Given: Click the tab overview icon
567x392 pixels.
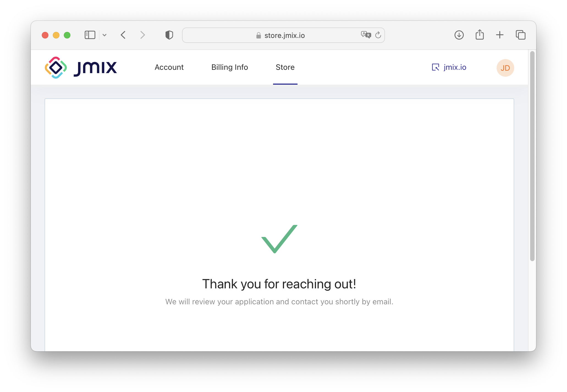Looking at the screenshot, I should 521,35.
